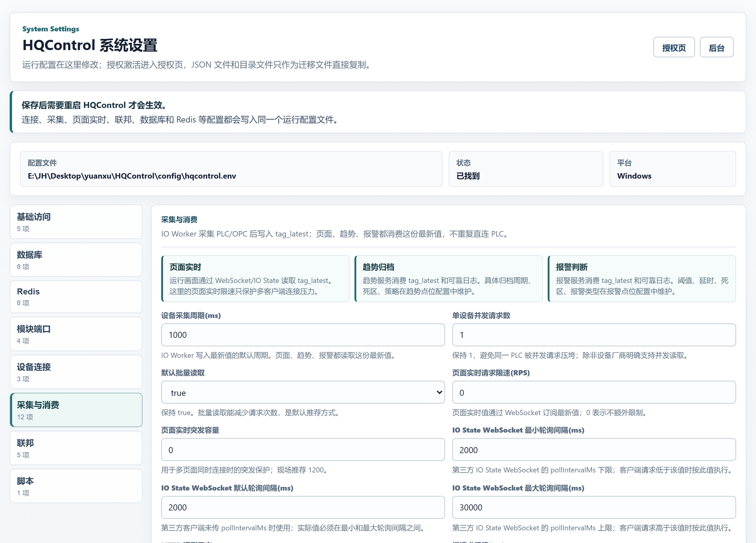Click the 报警判断 info card
The height and width of the screenshot is (543, 756).
click(642, 279)
